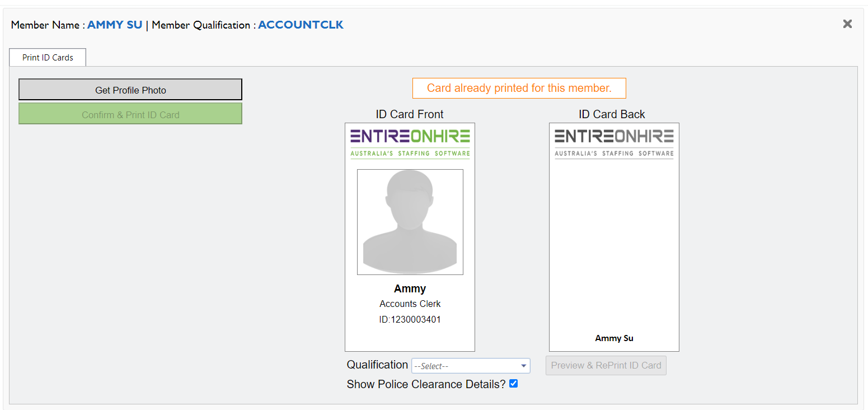The image size is (868, 410).
Task: Uncheck the Show Police Clearance Details option
Action: click(513, 383)
